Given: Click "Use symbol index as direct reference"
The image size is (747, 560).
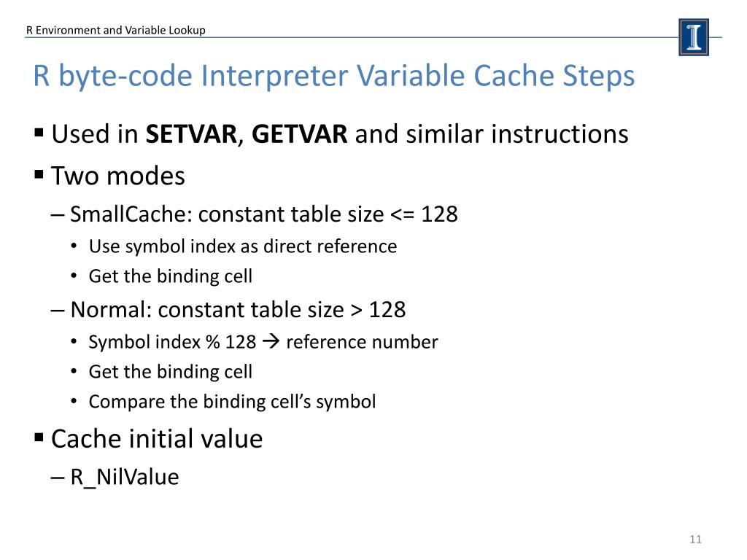Looking at the screenshot, I should (x=243, y=246).
